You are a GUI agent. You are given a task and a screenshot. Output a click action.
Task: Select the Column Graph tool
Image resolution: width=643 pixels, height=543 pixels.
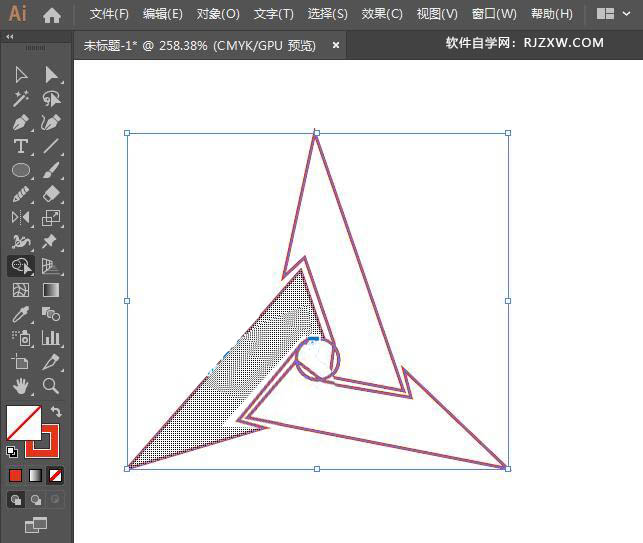click(x=51, y=338)
